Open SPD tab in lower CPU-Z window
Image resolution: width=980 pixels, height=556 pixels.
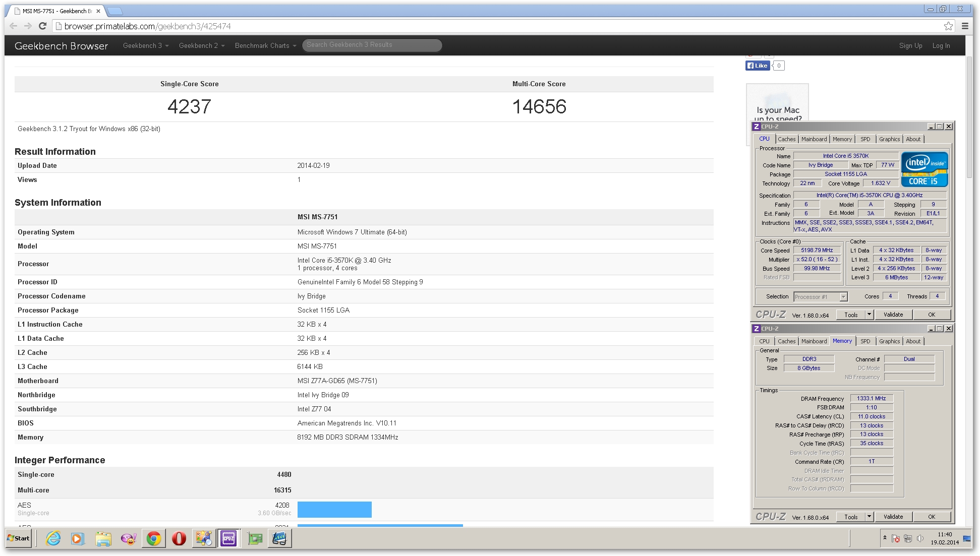coord(866,341)
